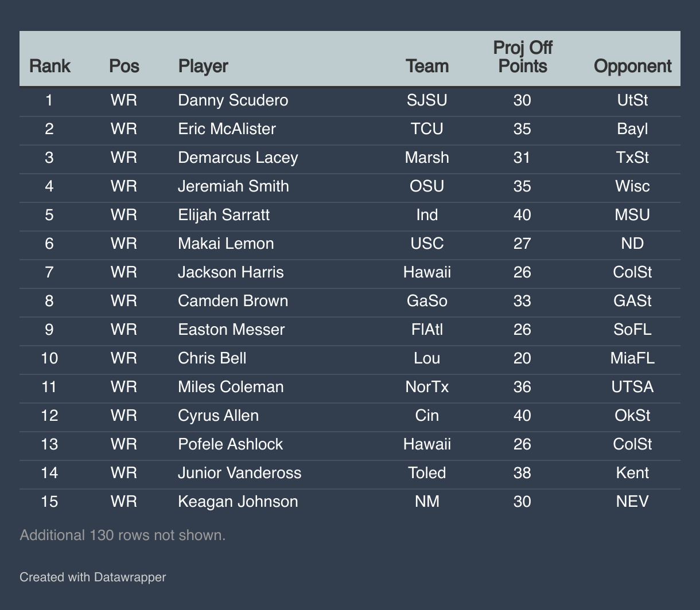Click the Opponent column header

coord(632,66)
